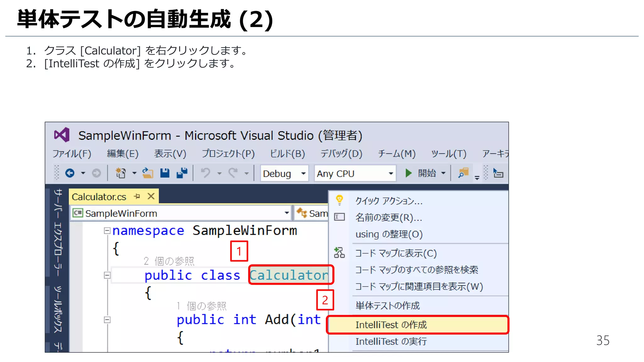
Task: Click the rename icon in context menu
Action: coord(339,217)
